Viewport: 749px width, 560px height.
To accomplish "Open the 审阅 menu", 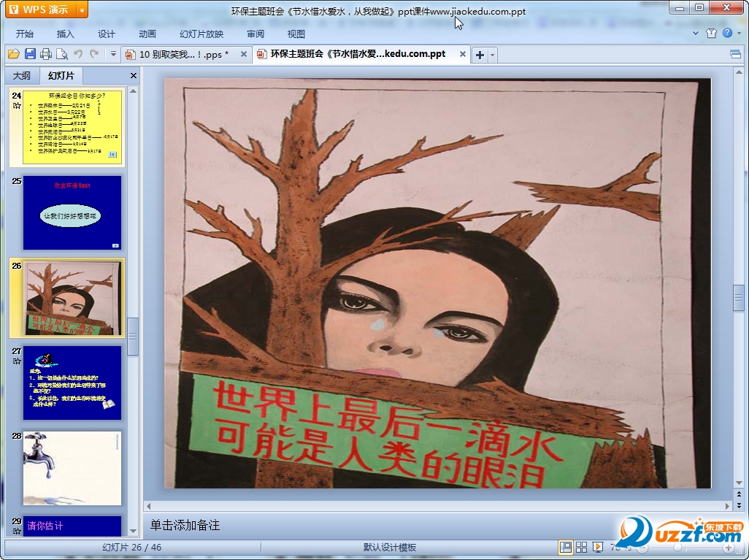I will pos(256,34).
